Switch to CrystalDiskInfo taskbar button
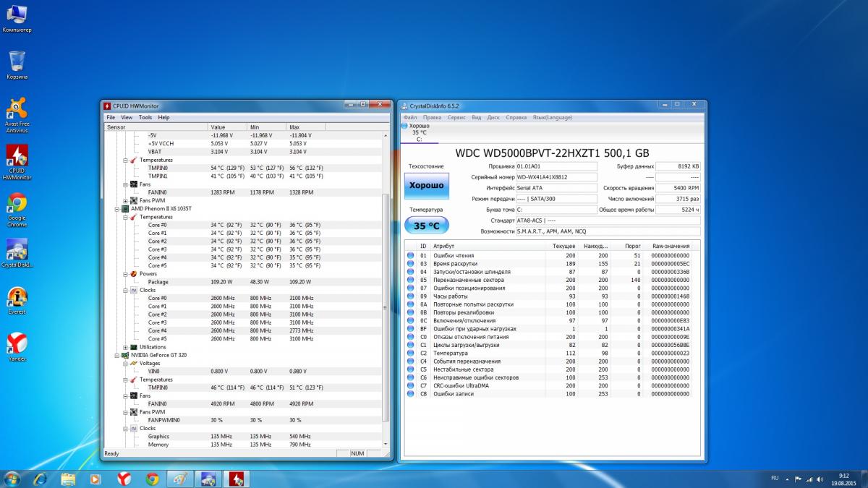The height and width of the screenshot is (488, 868). (x=208, y=479)
